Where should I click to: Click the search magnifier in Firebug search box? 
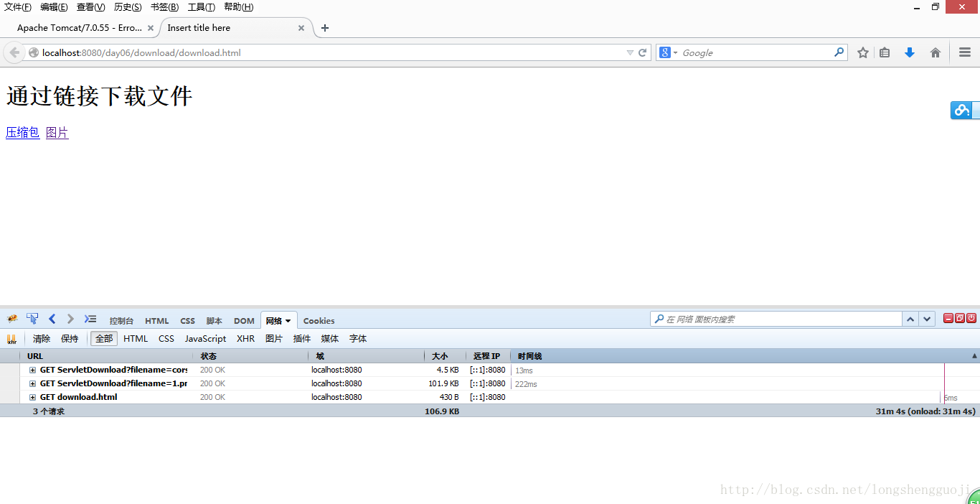pyautogui.click(x=659, y=319)
